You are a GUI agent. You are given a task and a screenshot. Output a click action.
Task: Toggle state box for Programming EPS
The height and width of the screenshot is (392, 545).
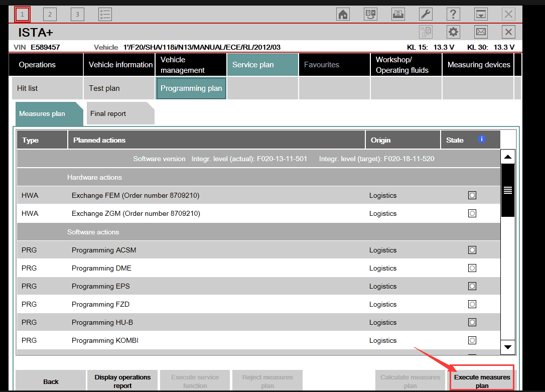coord(472,286)
